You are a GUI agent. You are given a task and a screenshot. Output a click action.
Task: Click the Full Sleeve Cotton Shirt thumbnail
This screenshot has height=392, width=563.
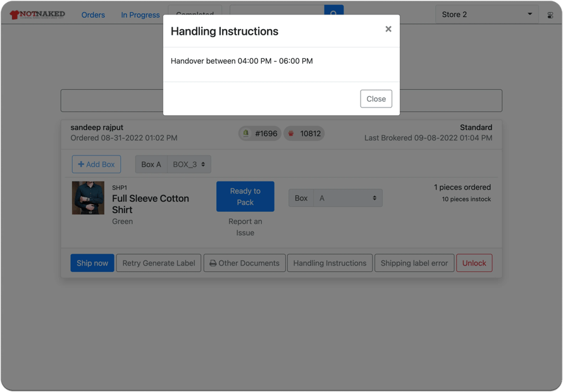(x=88, y=198)
